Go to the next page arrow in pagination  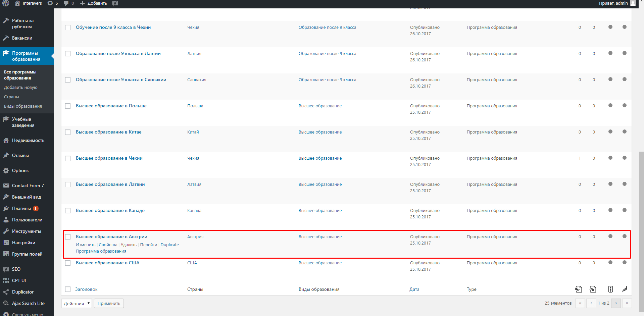pos(616,303)
